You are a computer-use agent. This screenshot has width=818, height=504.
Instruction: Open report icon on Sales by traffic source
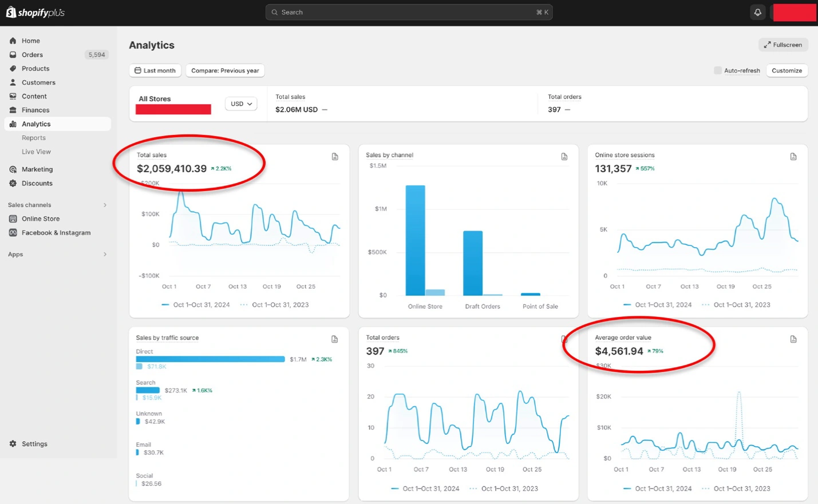[334, 339]
